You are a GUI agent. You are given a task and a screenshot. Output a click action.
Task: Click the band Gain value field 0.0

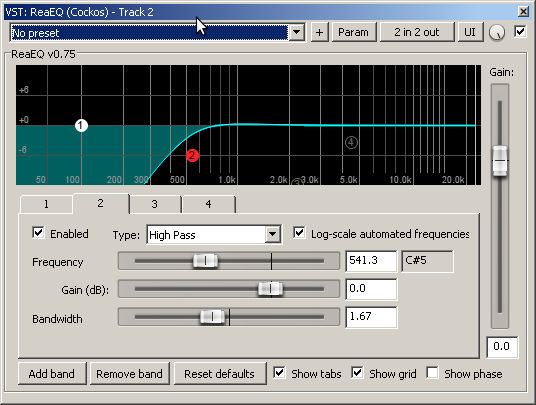(x=371, y=289)
